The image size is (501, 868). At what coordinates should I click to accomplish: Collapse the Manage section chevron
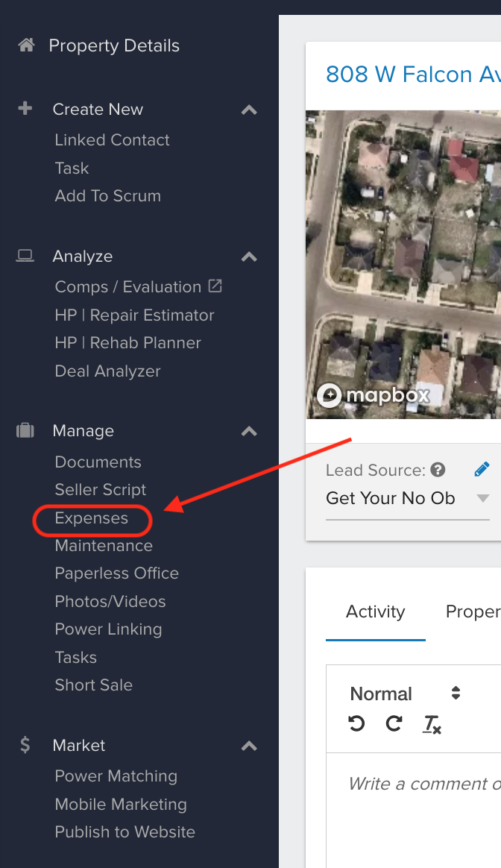[249, 431]
